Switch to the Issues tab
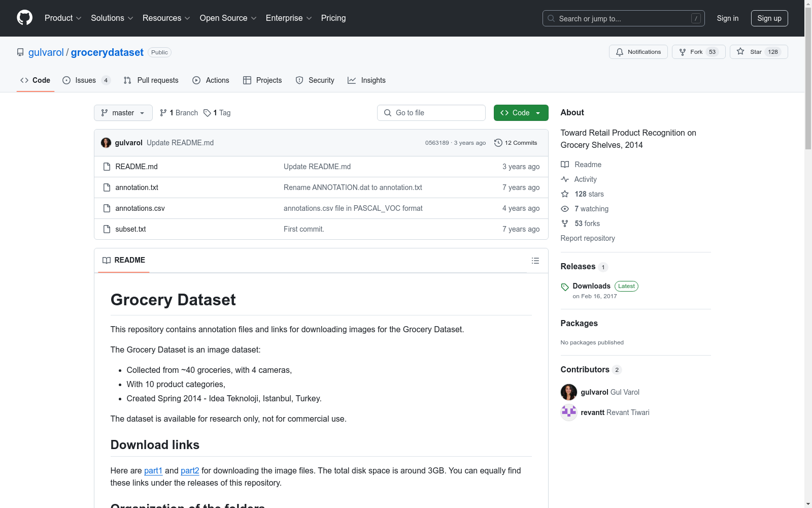Screen dimensions: 812x508 (86, 80)
